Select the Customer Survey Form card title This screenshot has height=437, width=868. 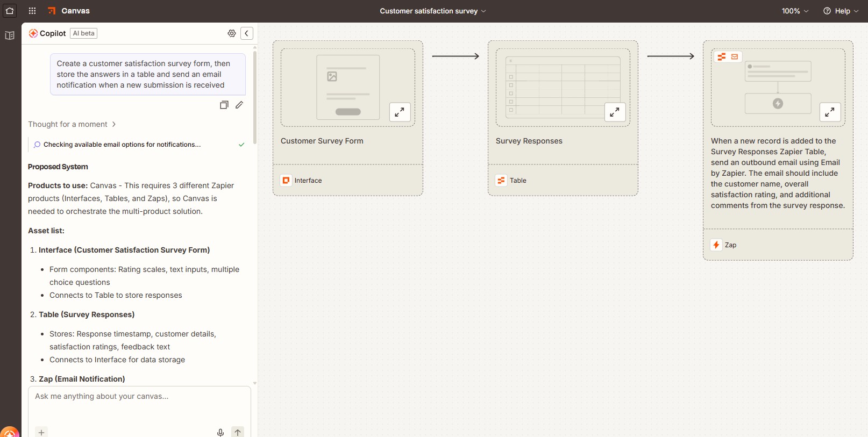pos(322,141)
